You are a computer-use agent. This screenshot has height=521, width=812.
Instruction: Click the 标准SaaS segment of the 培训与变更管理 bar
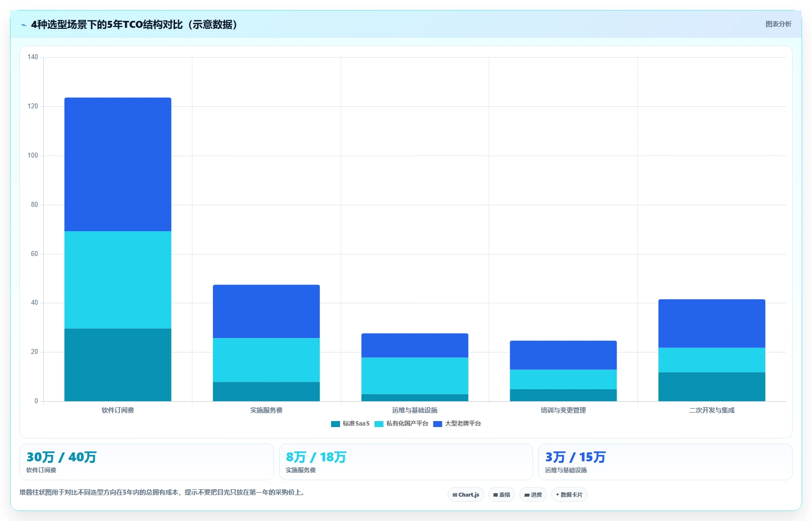[563, 395]
